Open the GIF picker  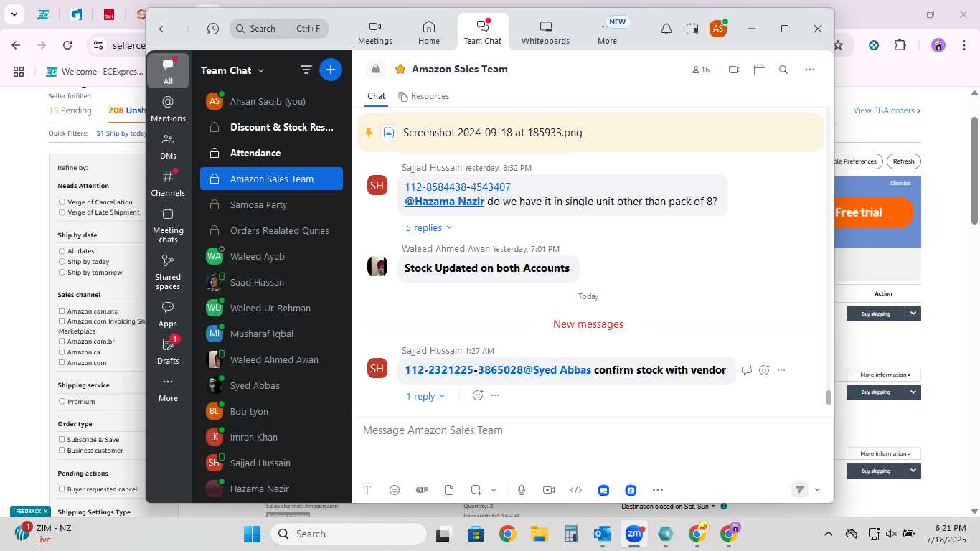tap(422, 490)
